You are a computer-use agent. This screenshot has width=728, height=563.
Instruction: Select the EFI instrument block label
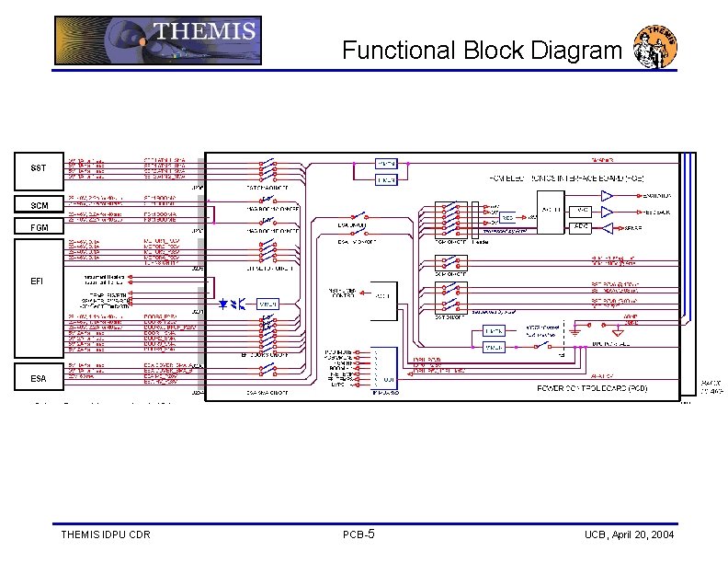[x=37, y=281]
